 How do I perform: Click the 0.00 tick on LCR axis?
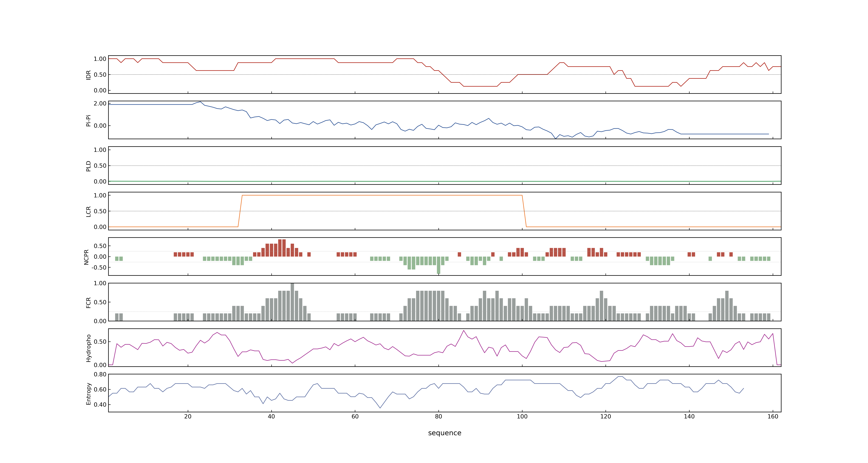(100, 227)
